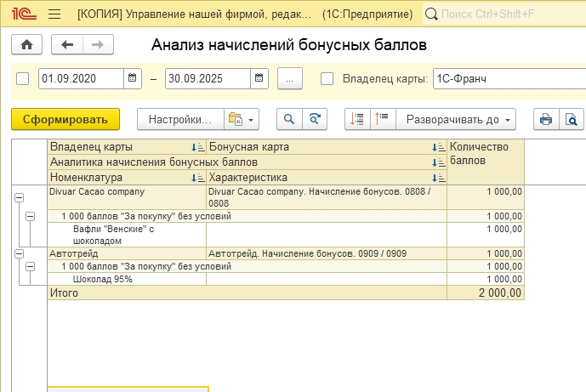Select the Шоколад 95% cell
Screen dimensions: 586x392
point(127,279)
